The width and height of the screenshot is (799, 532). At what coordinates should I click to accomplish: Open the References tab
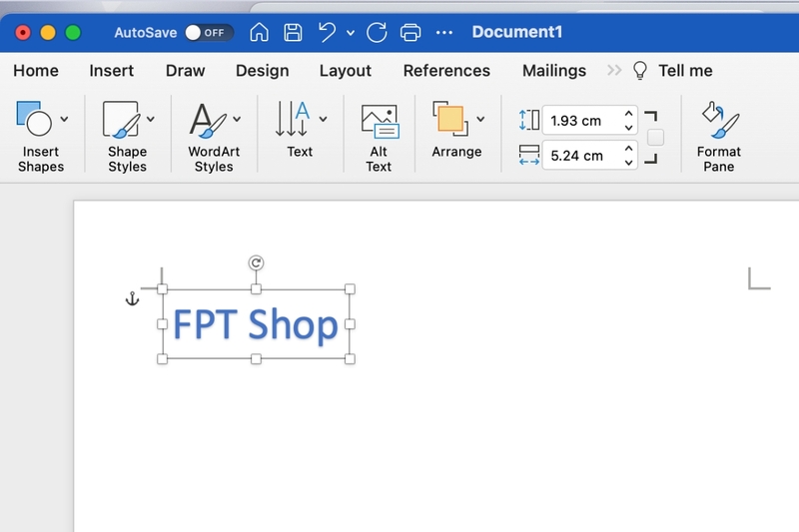point(446,70)
